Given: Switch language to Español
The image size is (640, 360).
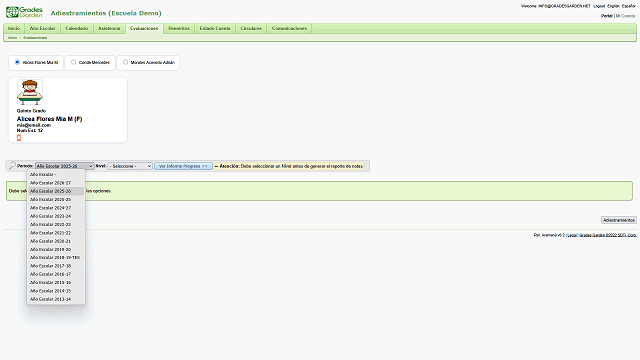Looking at the screenshot, I should (629, 6).
